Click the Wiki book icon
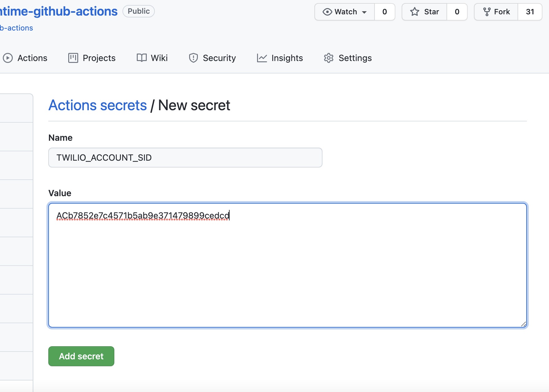 (141, 58)
